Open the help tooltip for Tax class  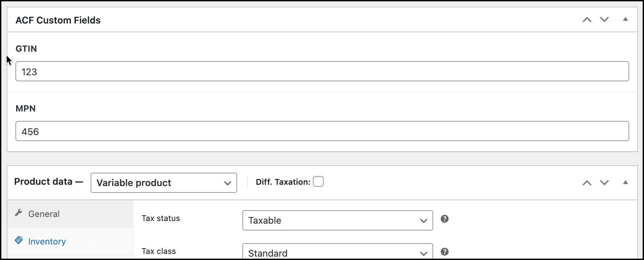pos(445,251)
